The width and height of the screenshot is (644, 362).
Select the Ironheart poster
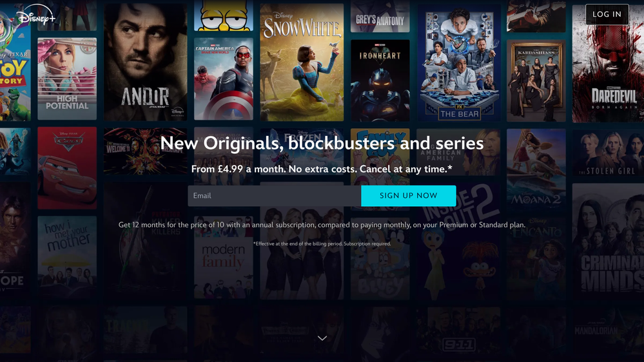380,81
